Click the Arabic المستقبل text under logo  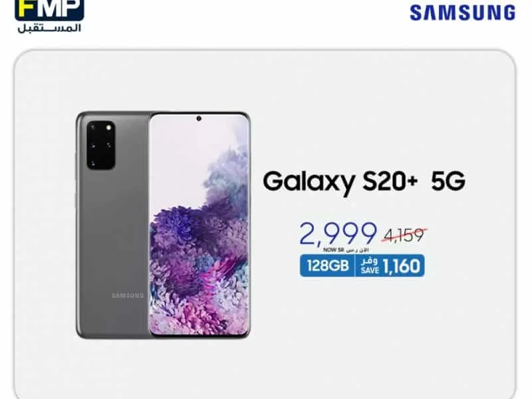tap(49, 28)
